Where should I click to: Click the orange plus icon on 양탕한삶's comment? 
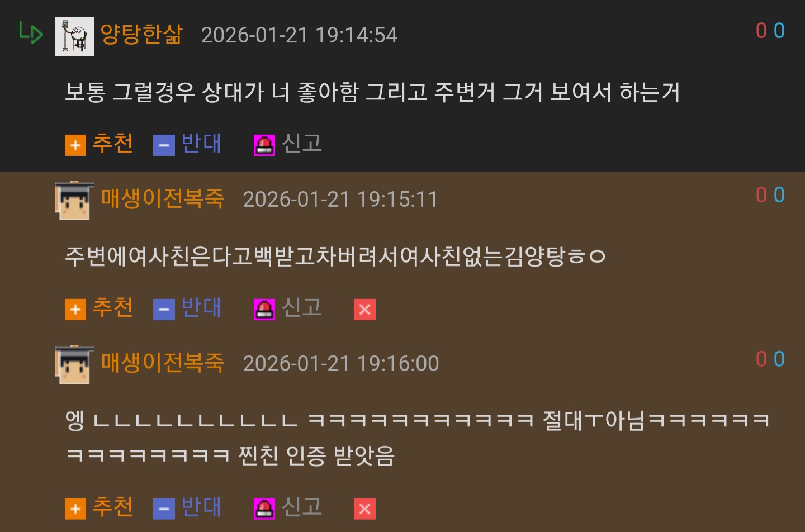[75, 145]
